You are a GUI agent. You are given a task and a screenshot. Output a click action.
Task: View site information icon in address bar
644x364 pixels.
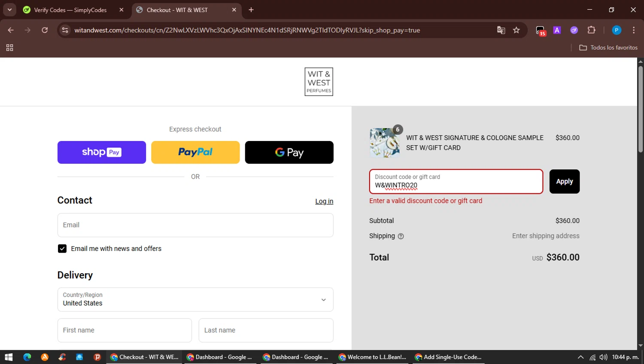pyautogui.click(x=65, y=30)
